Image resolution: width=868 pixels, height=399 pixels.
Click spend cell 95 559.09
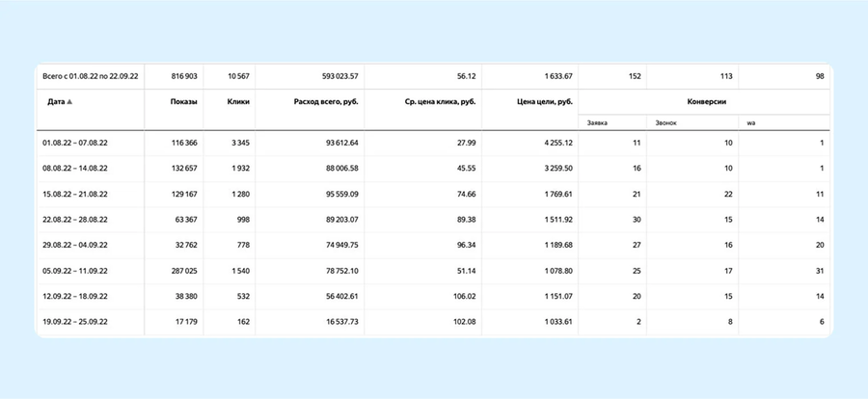tap(341, 195)
